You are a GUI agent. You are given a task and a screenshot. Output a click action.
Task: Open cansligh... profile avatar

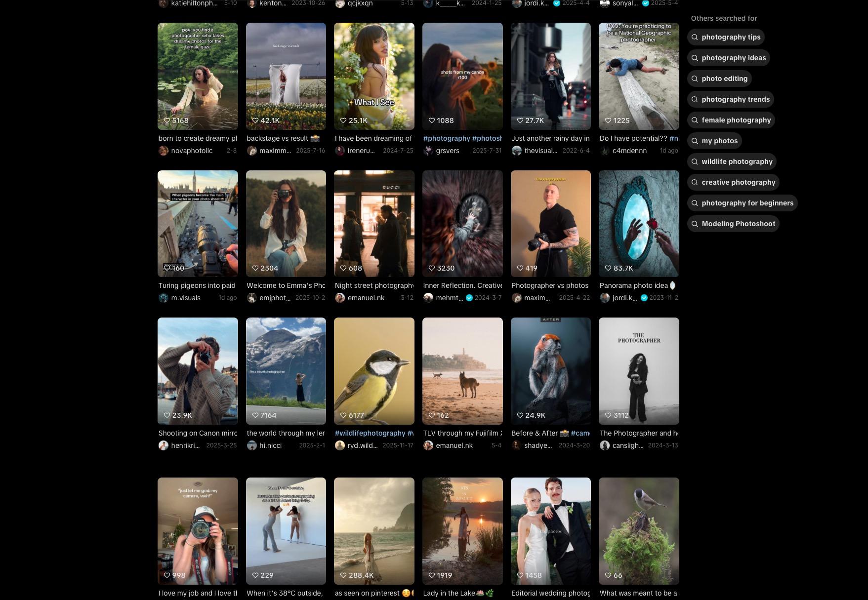[x=605, y=445]
